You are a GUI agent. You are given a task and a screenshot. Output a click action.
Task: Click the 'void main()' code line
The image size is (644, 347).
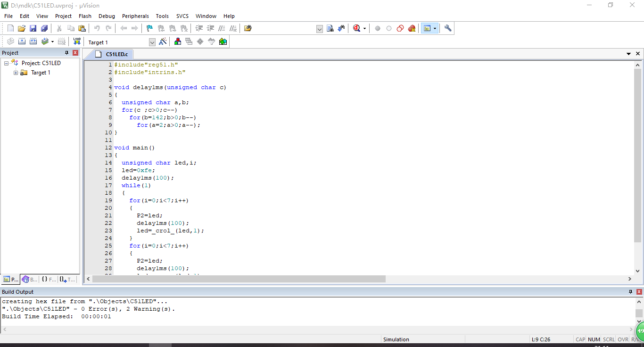pyautogui.click(x=134, y=148)
